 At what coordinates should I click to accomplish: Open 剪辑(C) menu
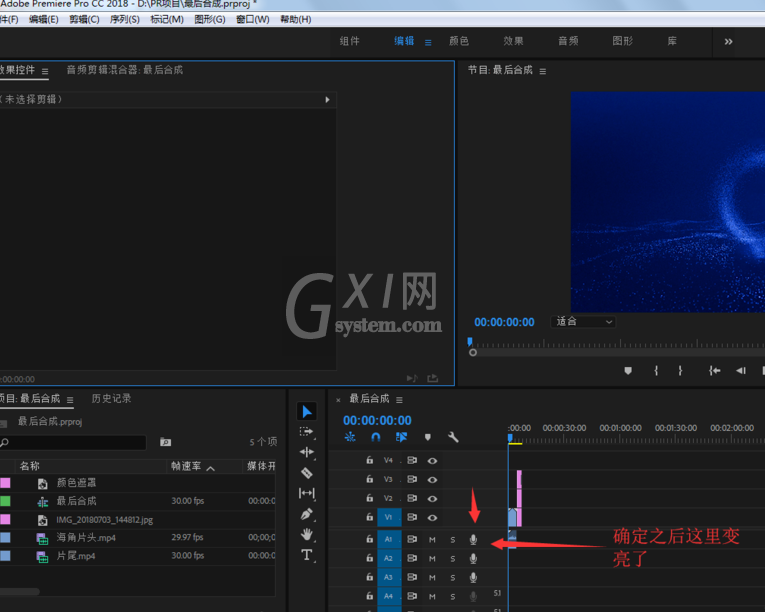click(84, 20)
